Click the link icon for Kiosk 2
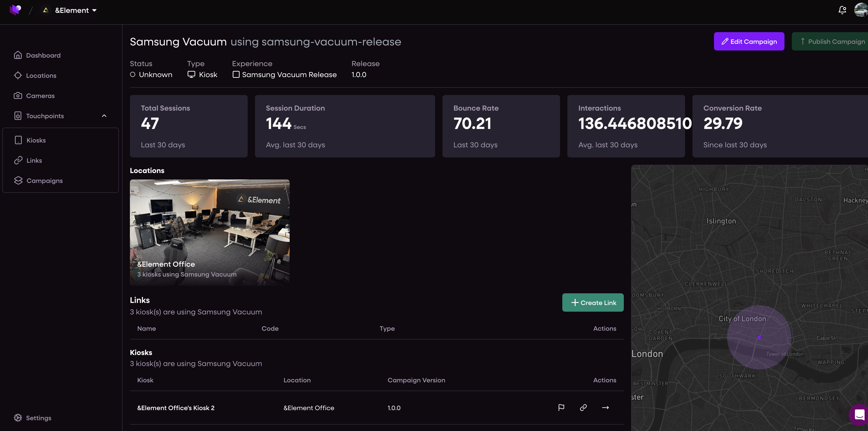This screenshot has width=868, height=431. click(583, 407)
